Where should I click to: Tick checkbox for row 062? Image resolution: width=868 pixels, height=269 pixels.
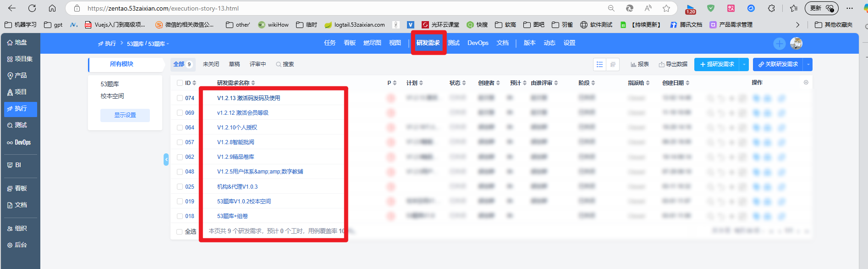(180, 157)
